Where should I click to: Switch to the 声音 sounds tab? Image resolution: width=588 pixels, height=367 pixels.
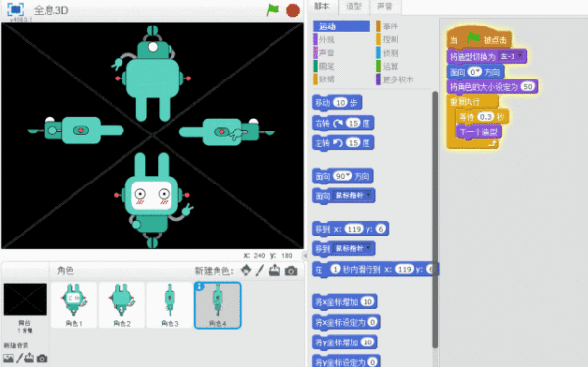[x=385, y=7]
